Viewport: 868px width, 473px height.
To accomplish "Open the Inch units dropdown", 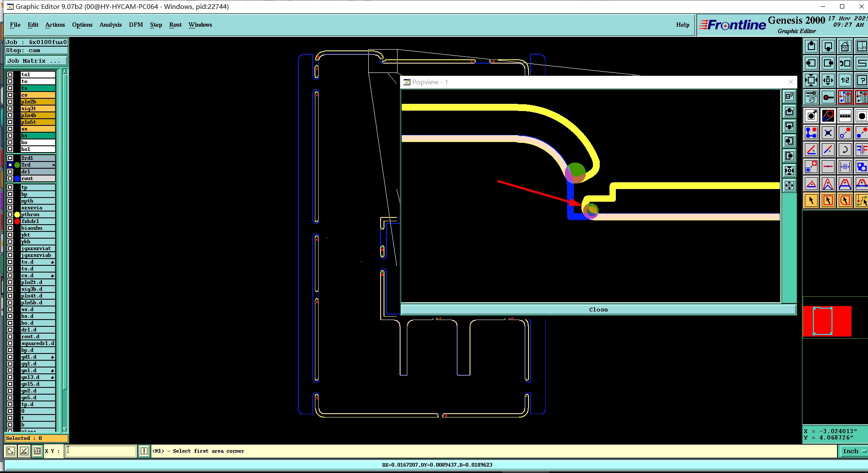I will pos(854,451).
